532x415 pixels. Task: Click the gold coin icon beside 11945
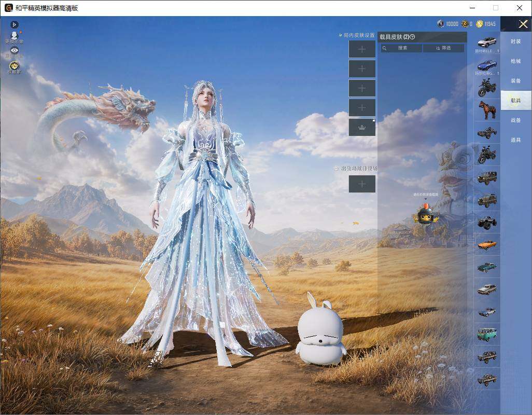tap(479, 24)
